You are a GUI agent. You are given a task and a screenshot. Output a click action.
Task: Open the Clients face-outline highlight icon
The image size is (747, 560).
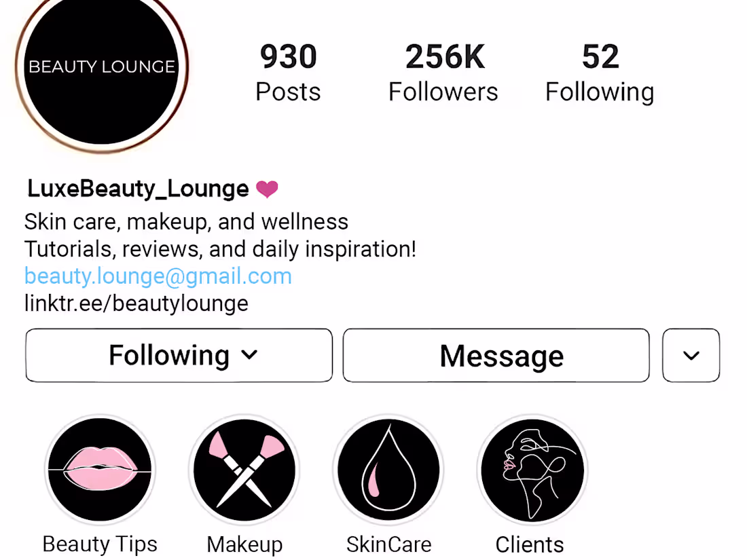[532, 470]
